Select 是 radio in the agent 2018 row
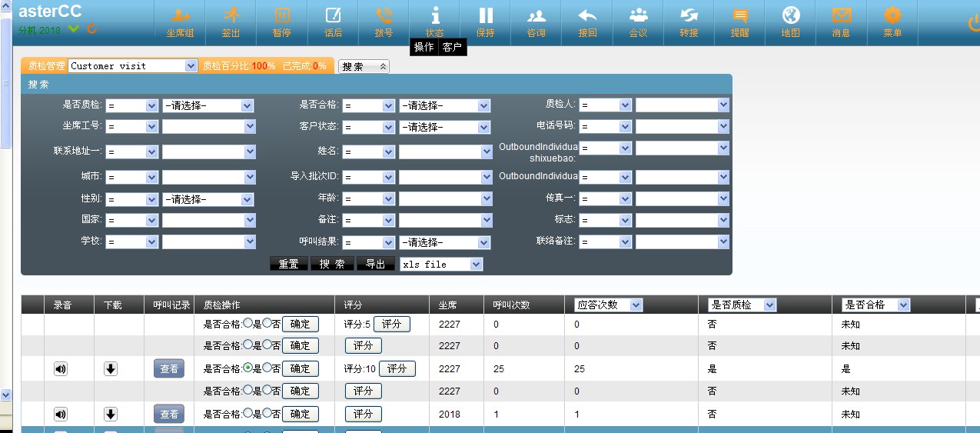 (x=247, y=414)
